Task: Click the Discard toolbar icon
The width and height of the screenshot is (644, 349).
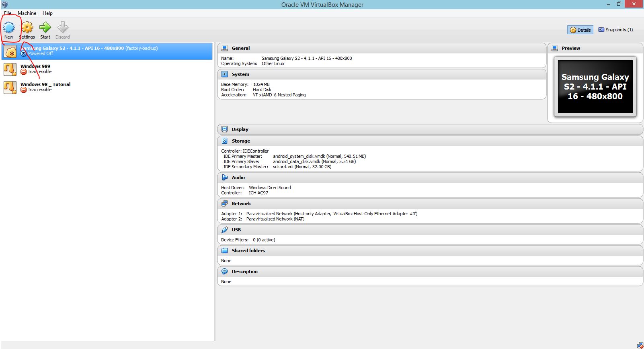Action: [63, 27]
